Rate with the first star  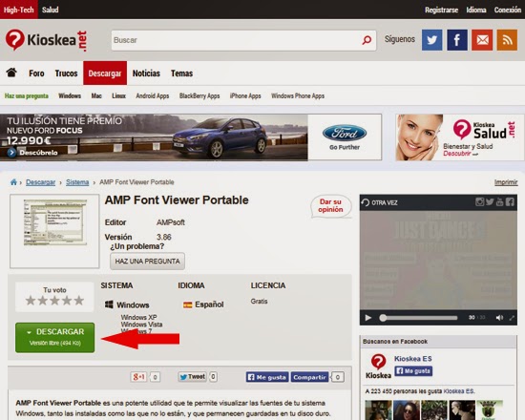(31, 301)
